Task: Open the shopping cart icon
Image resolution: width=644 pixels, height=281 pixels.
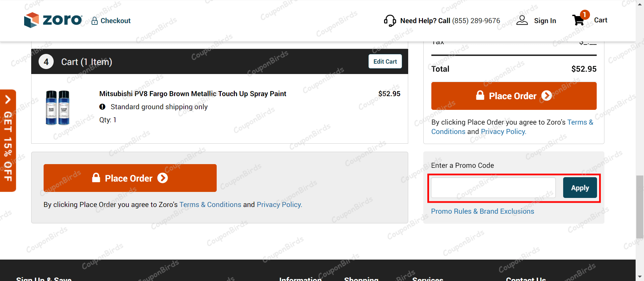Action: [x=579, y=20]
